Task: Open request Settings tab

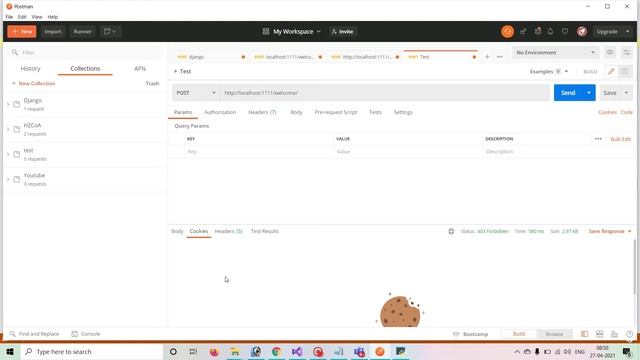Action: [x=403, y=112]
